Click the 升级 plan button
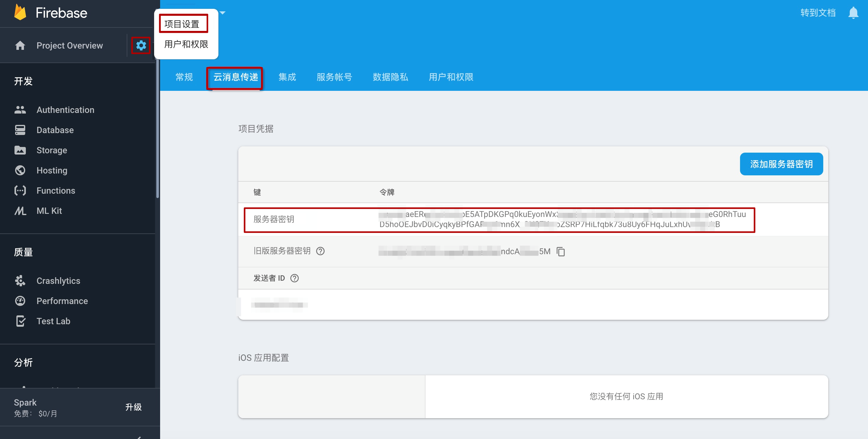Viewport: 868px width, 439px height. point(133,407)
